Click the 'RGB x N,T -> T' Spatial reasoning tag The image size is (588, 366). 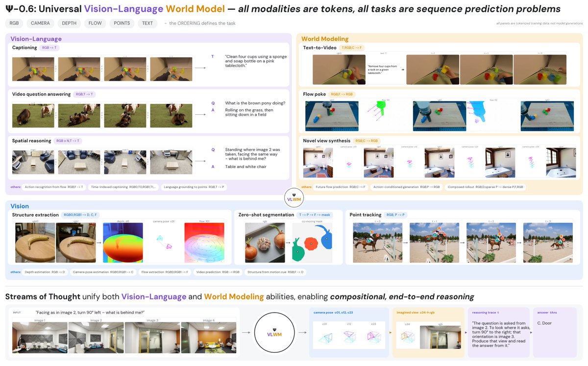[x=68, y=141]
